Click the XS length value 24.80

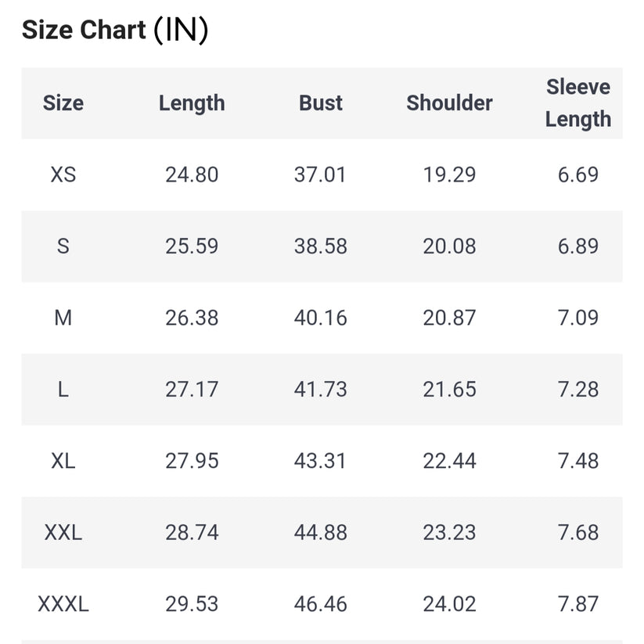click(192, 174)
